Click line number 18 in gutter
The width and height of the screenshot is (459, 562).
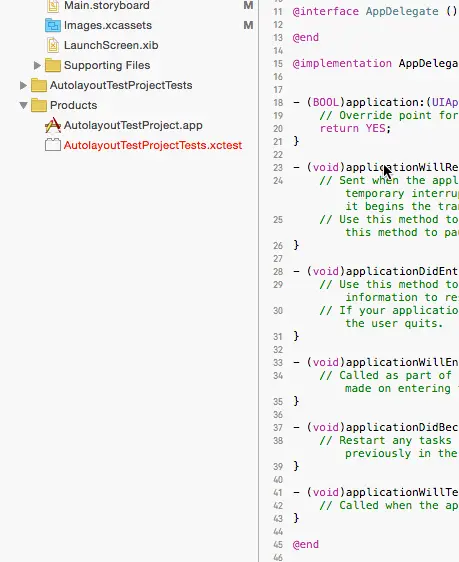coord(278,103)
